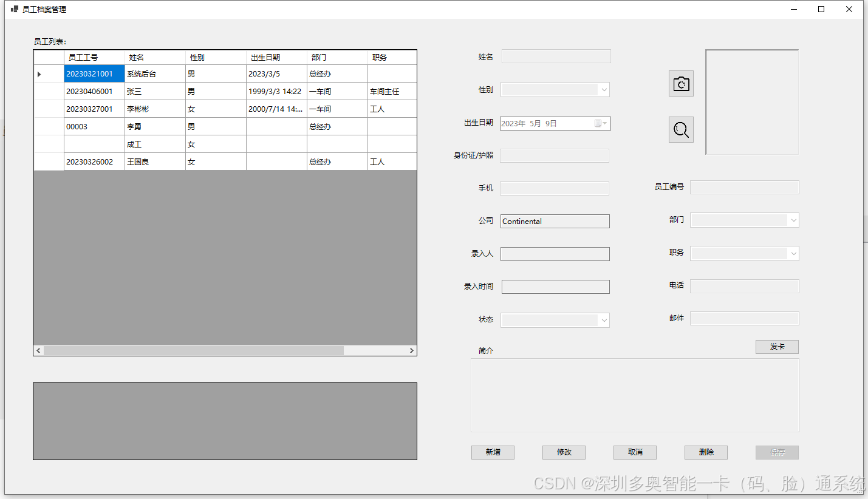Expand the 部门 dropdown
This screenshot has width=868, height=499.
coord(793,220)
